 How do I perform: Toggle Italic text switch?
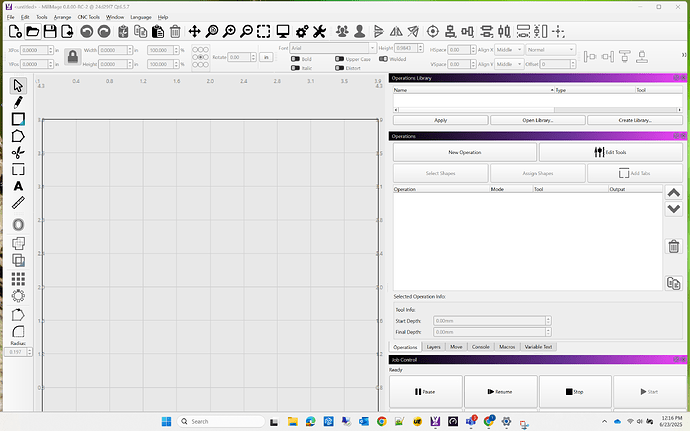(295, 68)
